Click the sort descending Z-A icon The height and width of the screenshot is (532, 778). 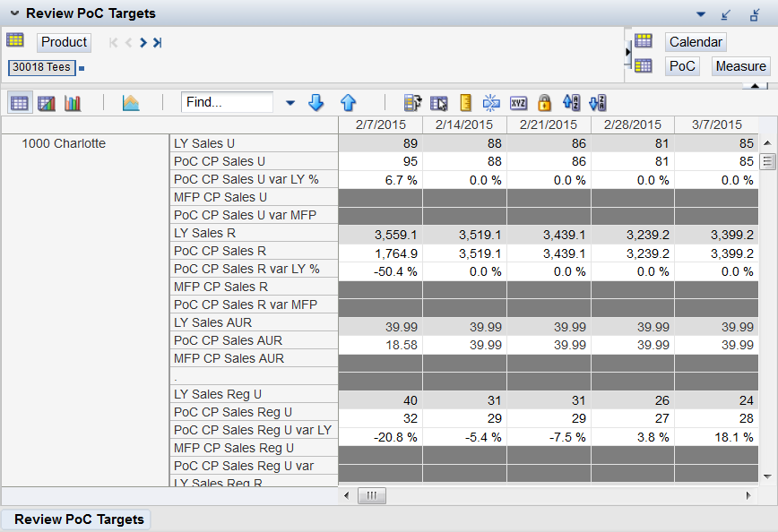click(x=598, y=103)
